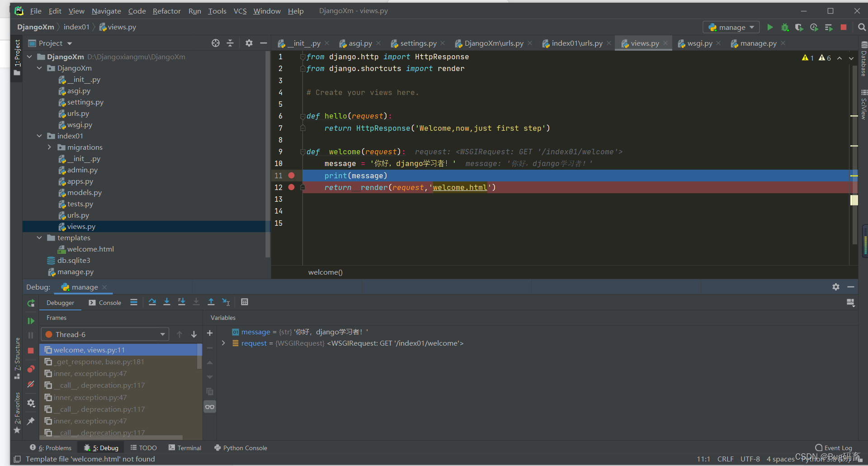Step over in debugger toolbar
Screen dimensions: 868x466
(x=152, y=302)
